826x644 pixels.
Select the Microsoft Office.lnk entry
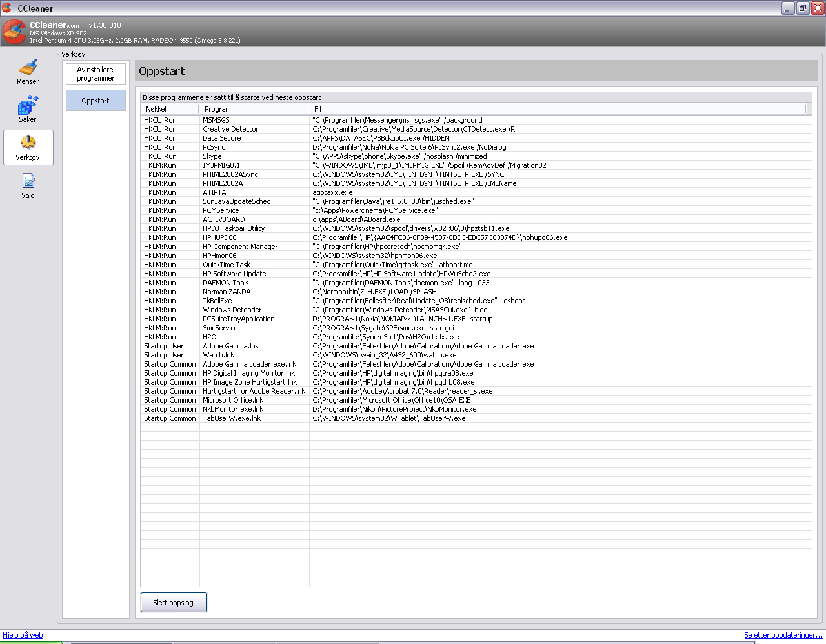coord(476,400)
